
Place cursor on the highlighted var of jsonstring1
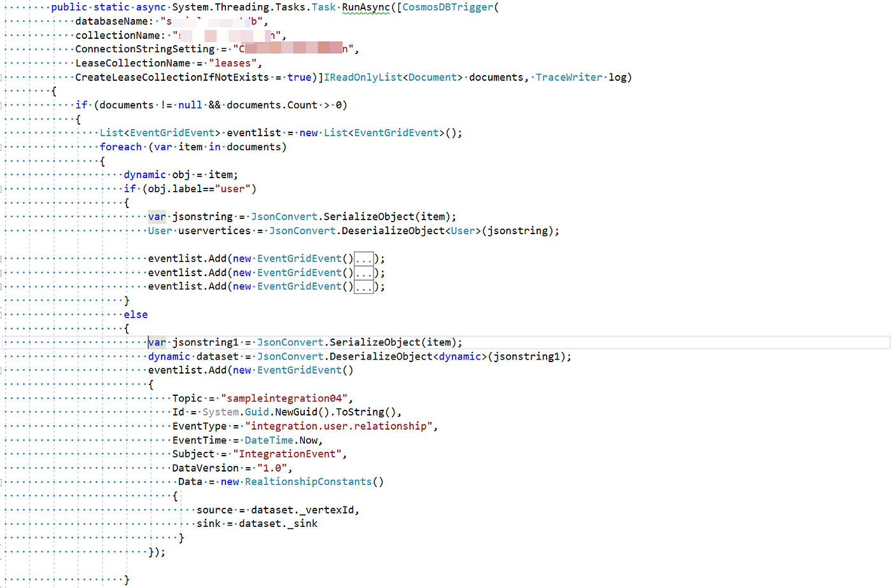[157, 342]
